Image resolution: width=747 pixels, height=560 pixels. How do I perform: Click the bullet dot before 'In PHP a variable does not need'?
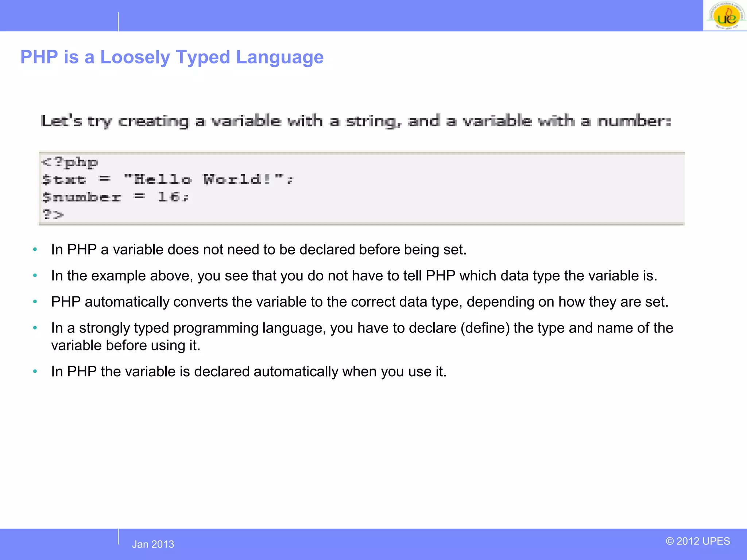(35, 250)
